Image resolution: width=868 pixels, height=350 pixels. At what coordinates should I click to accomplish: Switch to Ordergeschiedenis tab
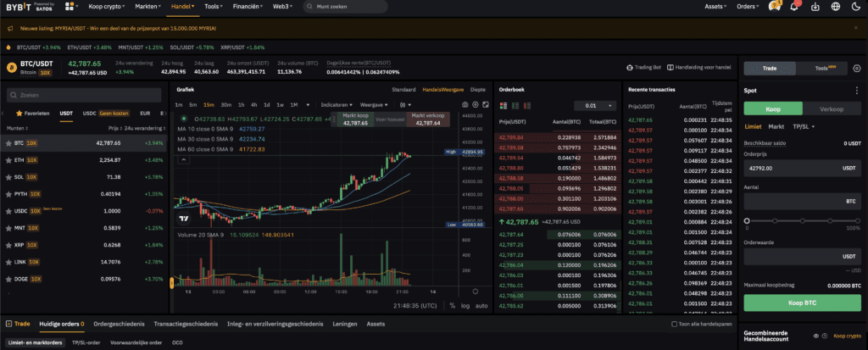click(x=119, y=324)
